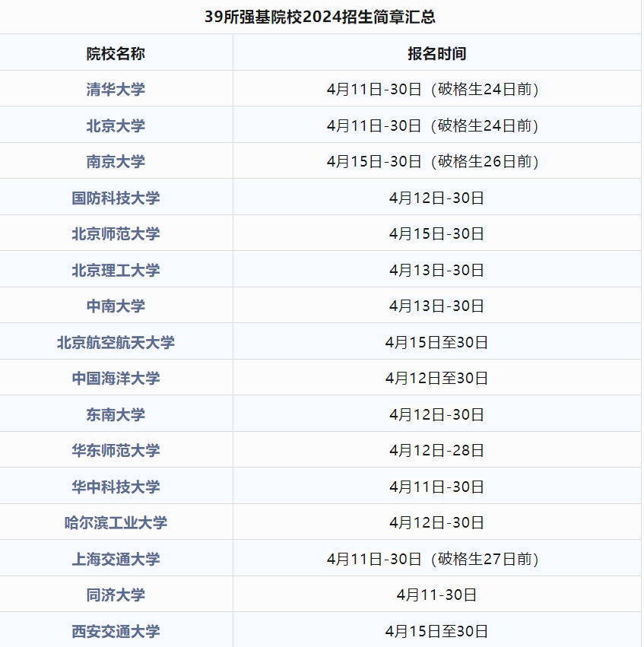
Task: Select 北京大学 registration time cell
Action: coord(437,125)
